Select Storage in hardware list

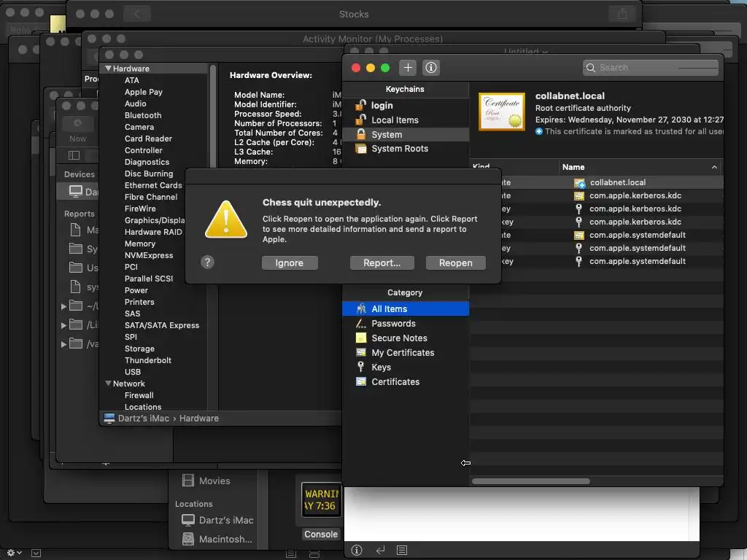(x=139, y=349)
